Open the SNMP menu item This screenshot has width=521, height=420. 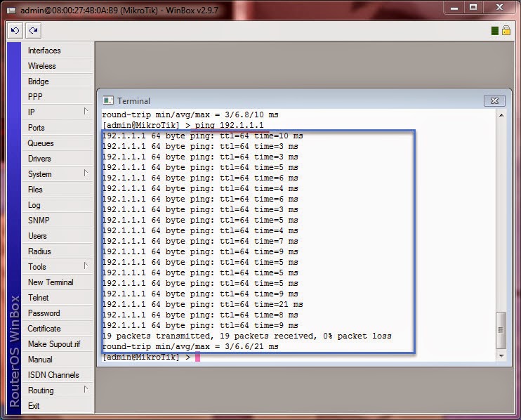(x=58, y=221)
